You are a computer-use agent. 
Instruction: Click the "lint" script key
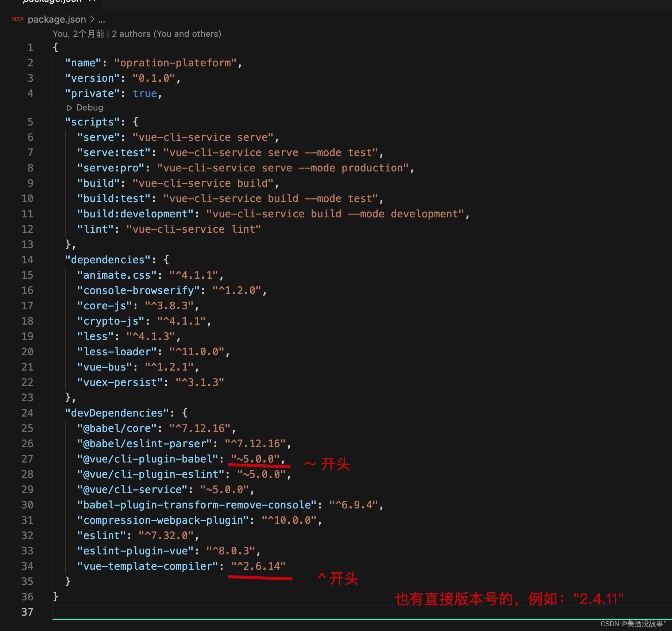pyautogui.click(x=96, y=229)
